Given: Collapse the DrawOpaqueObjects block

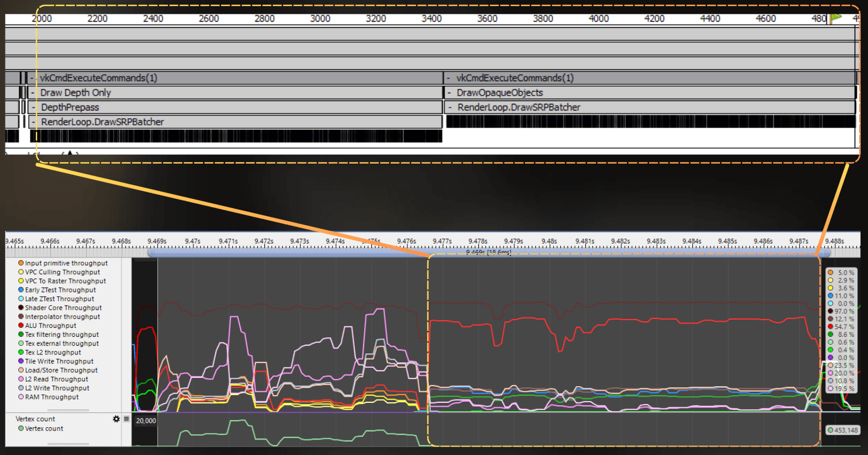Looking at the screenshot, I should pos(450,93).
